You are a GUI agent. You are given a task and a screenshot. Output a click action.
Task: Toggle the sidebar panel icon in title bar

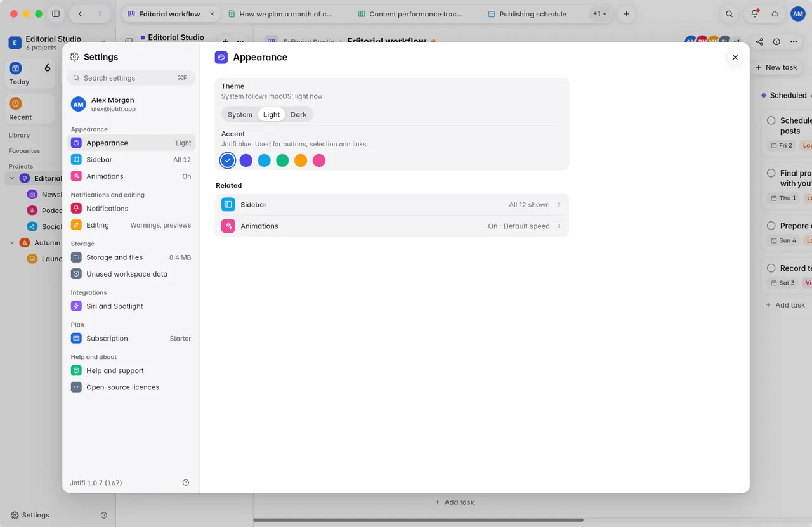56,14
